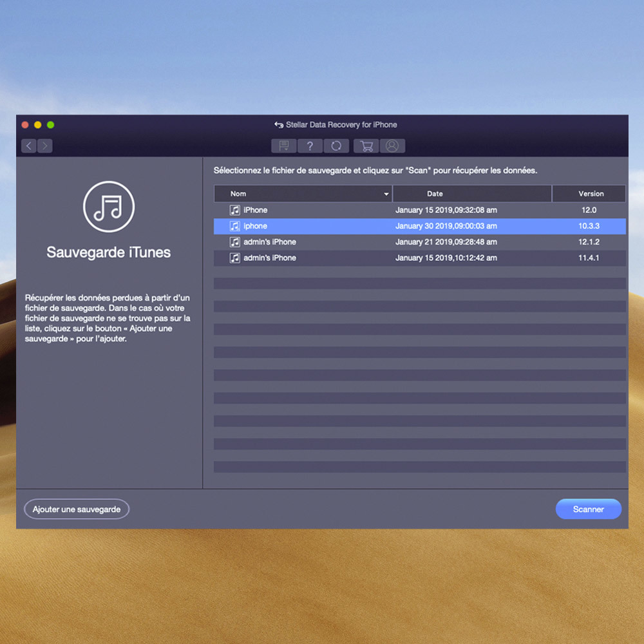The image size is (644, 644).
Task: Go forward using the right arrow button
Action: [x=45, y=146]
